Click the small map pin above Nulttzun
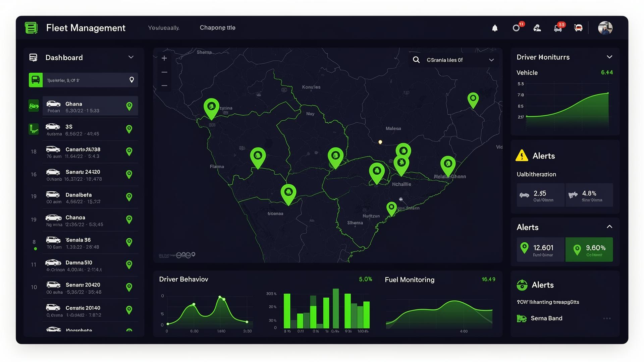This screenshot has height=362, width=644. (x=391, y=209)
